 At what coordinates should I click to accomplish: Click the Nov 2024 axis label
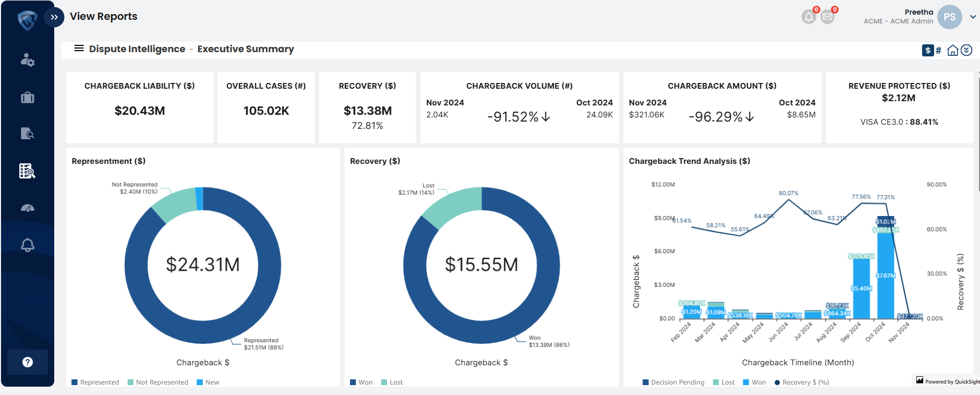899,332
